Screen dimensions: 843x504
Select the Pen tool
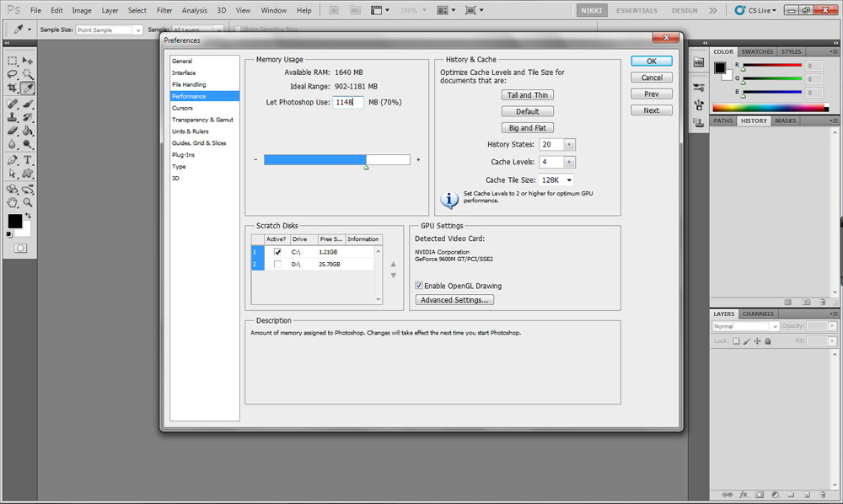click(x=12, y=160)
